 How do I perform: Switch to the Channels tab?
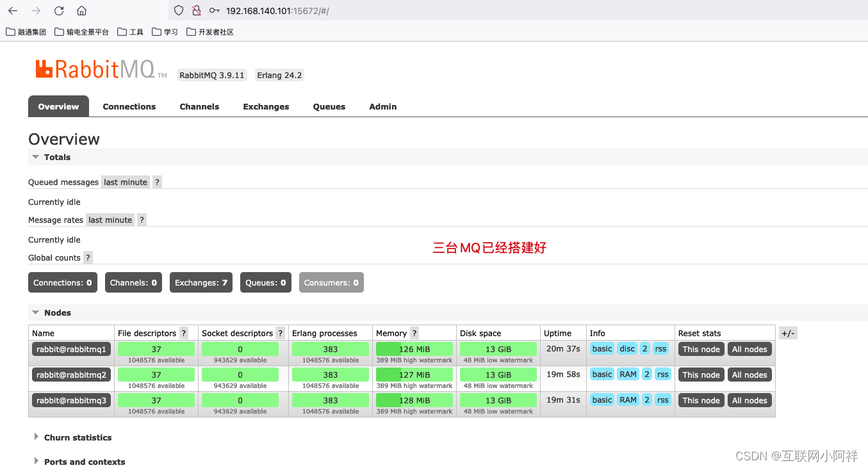[x=199, y=106]
